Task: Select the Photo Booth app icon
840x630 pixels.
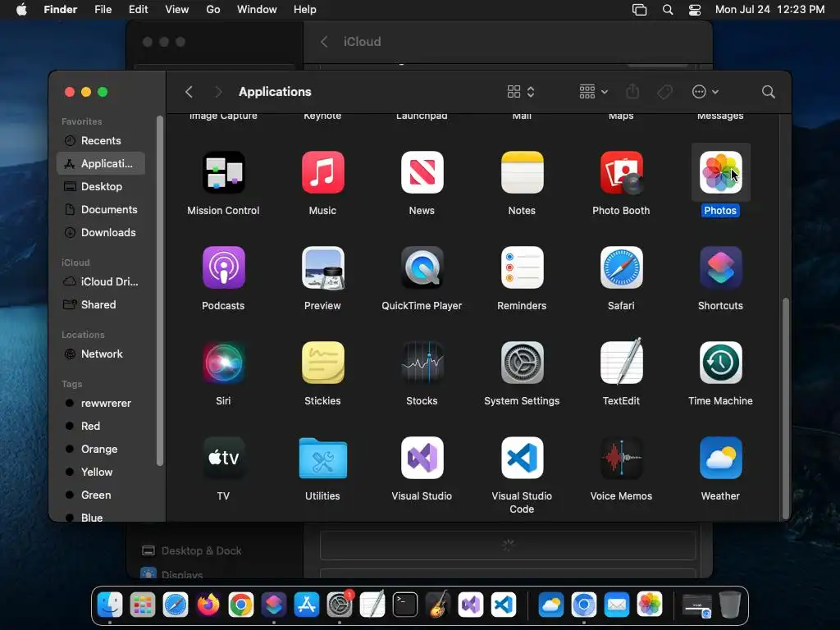Action: [621, 172]
